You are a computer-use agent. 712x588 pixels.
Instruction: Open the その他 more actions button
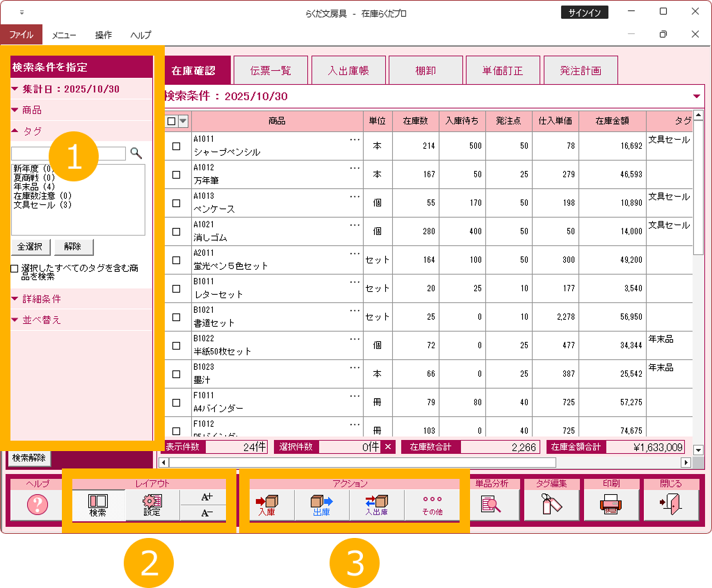point(432,505)
